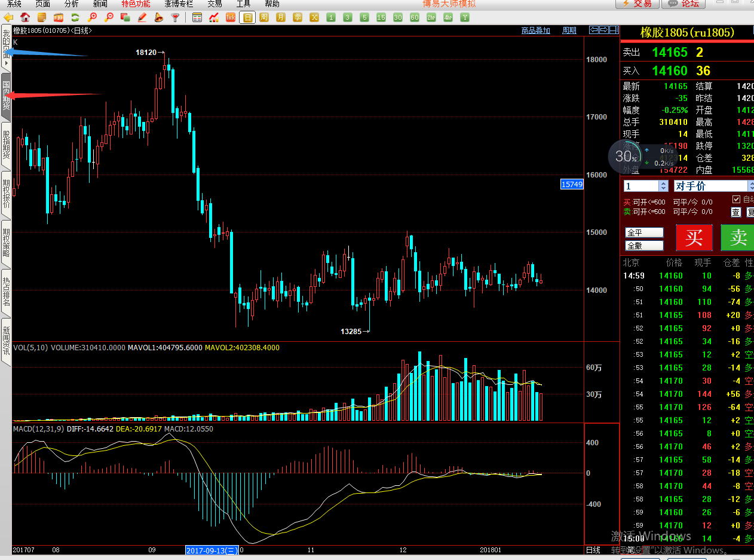Select the daily (日) period toggle
This screenshot has height=560, width=754.
point(247,17)
